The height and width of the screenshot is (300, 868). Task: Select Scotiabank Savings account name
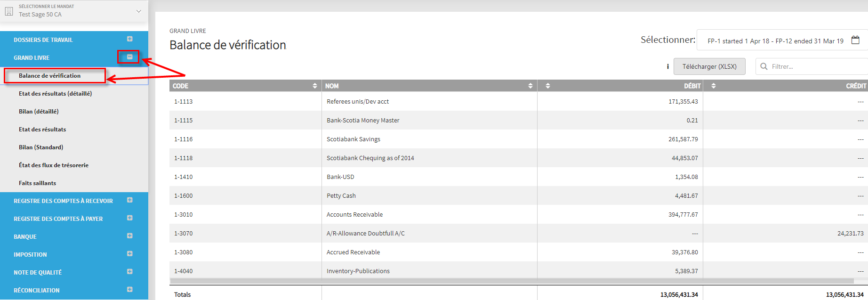(x=354, y=139)
